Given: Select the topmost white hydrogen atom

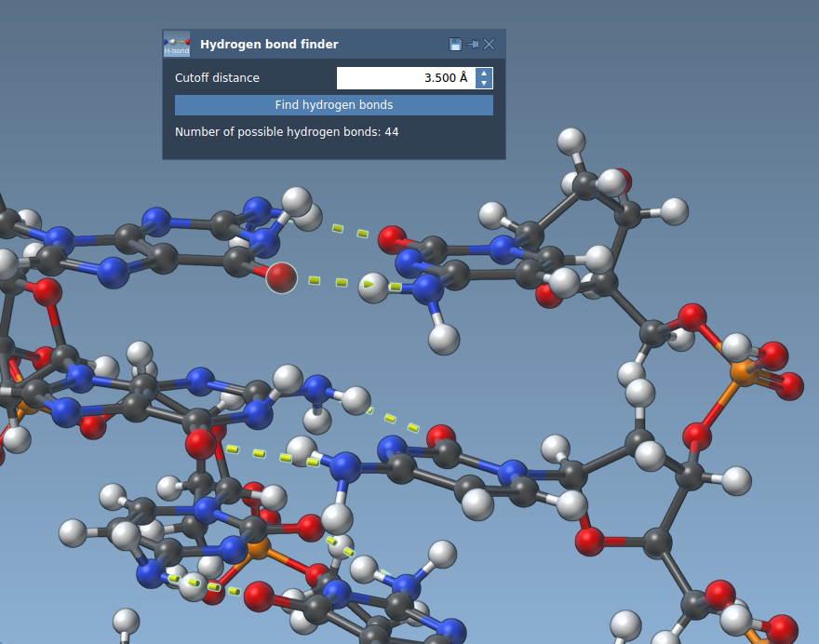Looking at the screenshot, I should pos(571,141).
